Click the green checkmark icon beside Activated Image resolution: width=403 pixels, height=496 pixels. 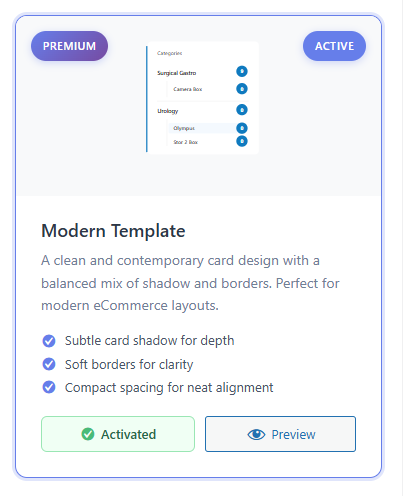[x=88, y=434]
